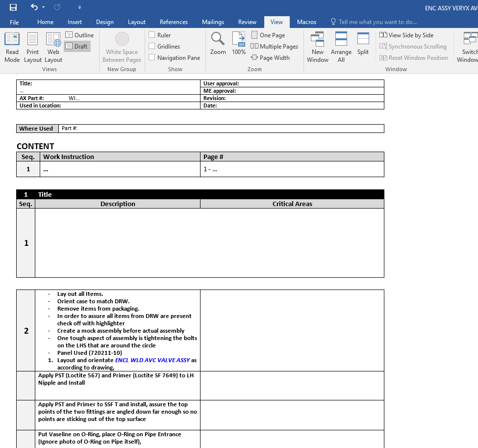Select Draft view
478x448 pixels.
point(77,47)
